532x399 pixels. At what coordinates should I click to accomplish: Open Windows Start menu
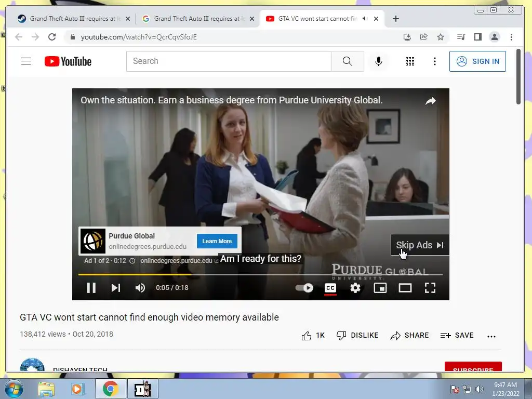coord(13,389)
